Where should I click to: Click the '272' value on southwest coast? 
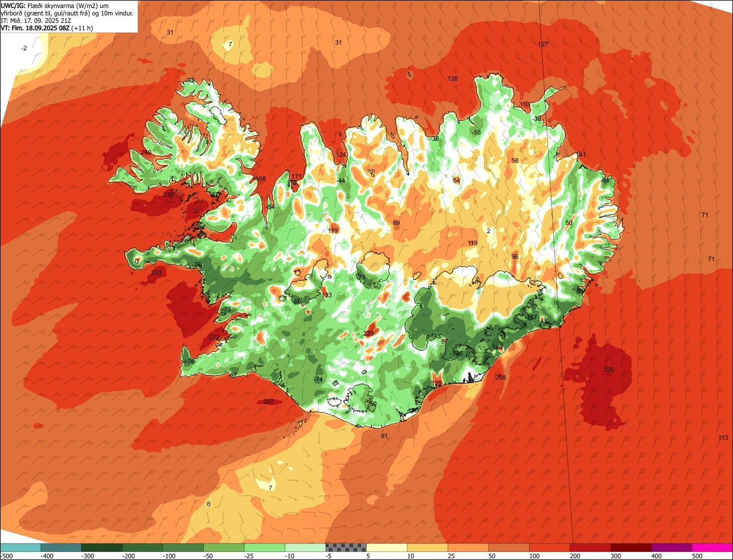[214, 337]
